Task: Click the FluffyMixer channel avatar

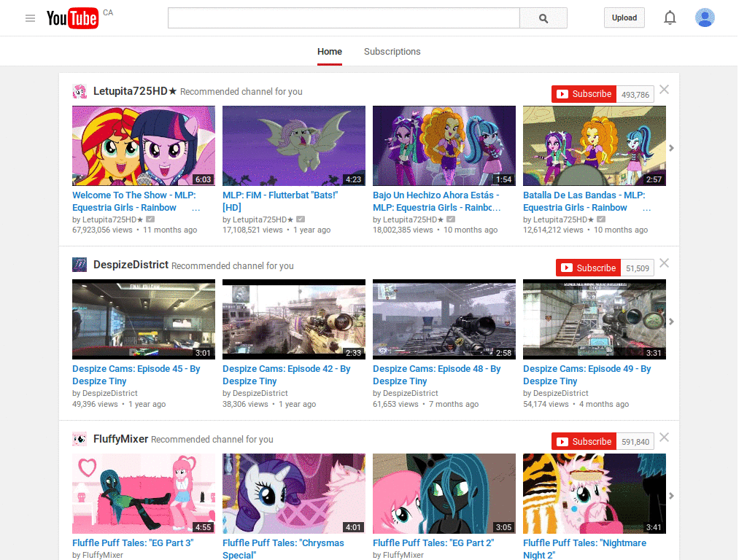Action: tap(80, 439)
